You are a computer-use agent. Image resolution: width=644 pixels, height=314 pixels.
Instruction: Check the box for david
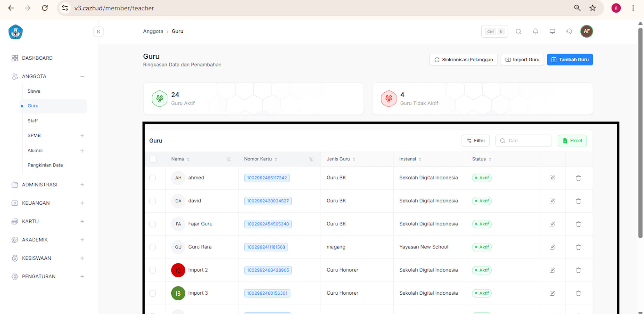pyautogui.click(x=152, y=201)
